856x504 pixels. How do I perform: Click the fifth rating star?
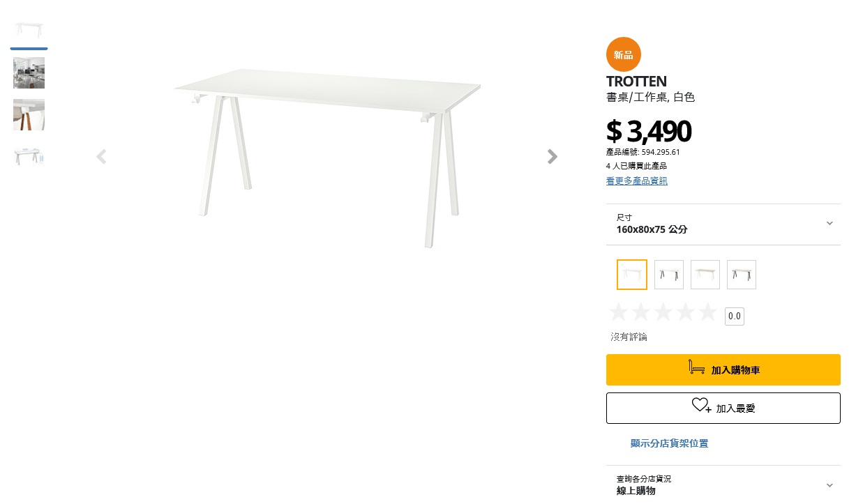coord(707,312)
